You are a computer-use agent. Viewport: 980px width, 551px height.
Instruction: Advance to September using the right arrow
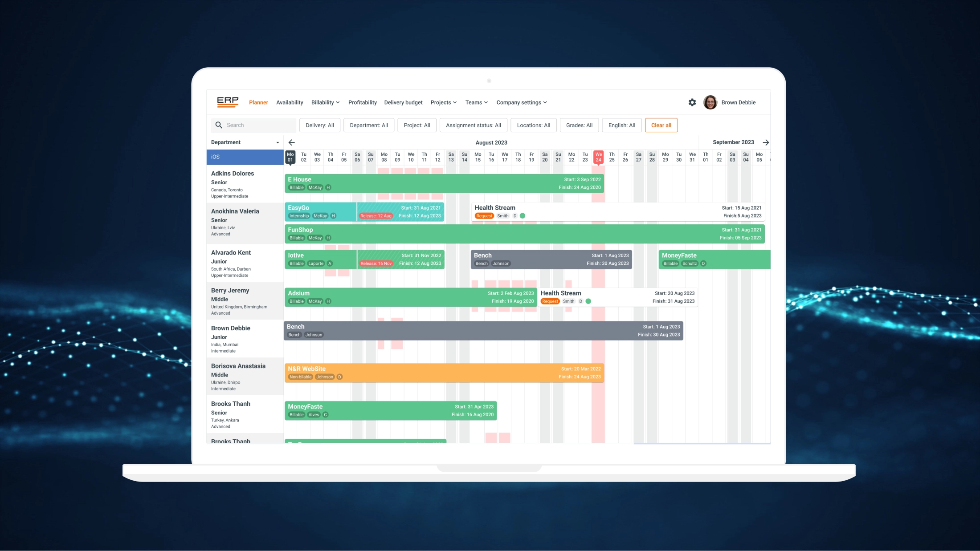click(x=766, y=142)
